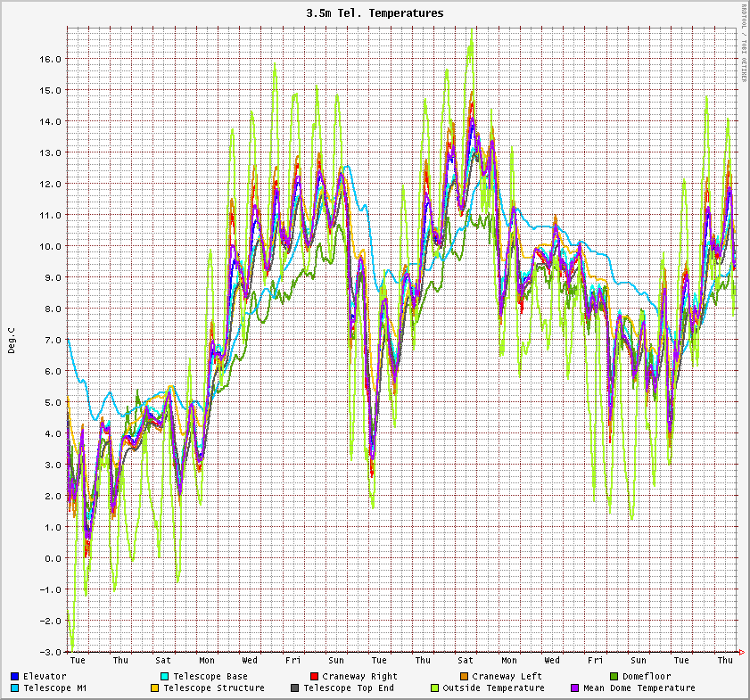The width and height of the screenshot is (750, 700).
Task: Select the light blue Telescope M1 swatch
Action: point(15,688)
